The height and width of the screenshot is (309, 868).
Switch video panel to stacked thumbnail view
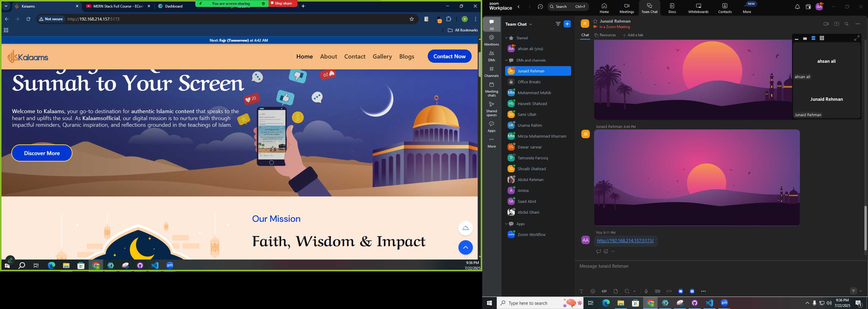click(813, 38)
